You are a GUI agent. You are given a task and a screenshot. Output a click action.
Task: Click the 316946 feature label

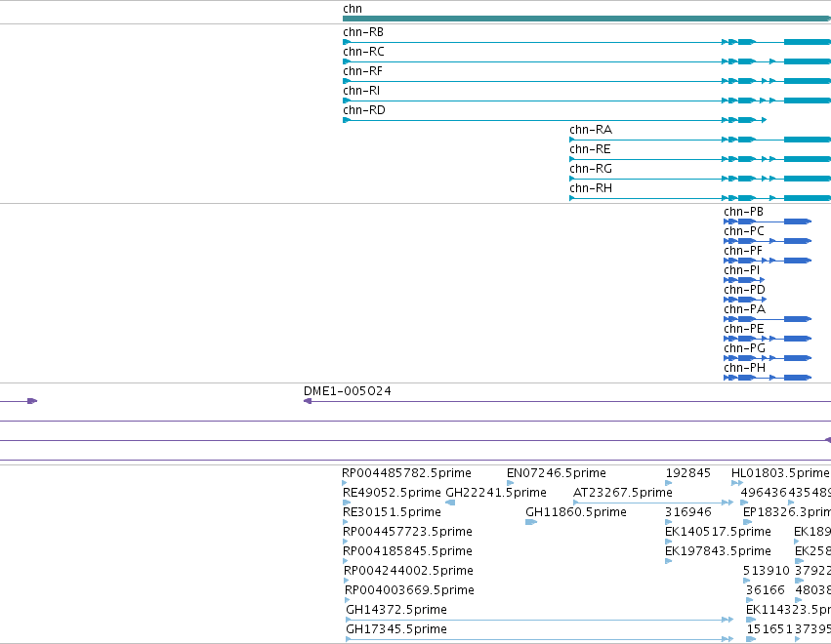(x=687, y=512)
